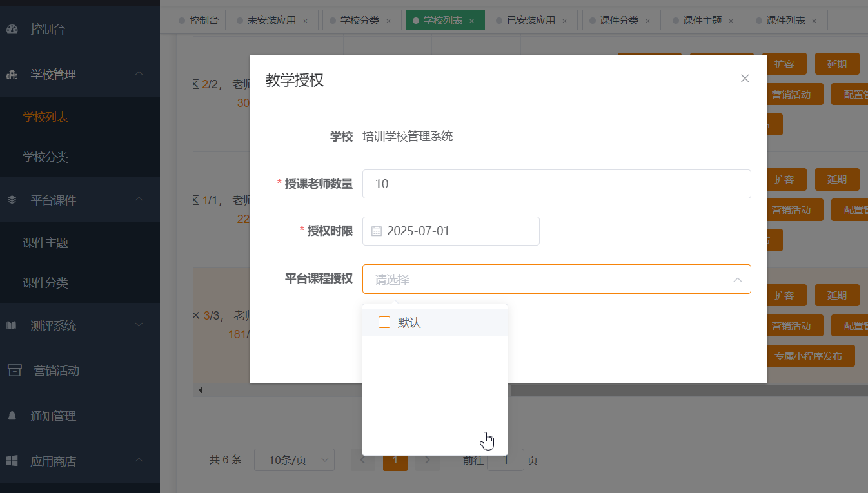
Task: Close the 学校分类 tab
Action: click(388, 21)
